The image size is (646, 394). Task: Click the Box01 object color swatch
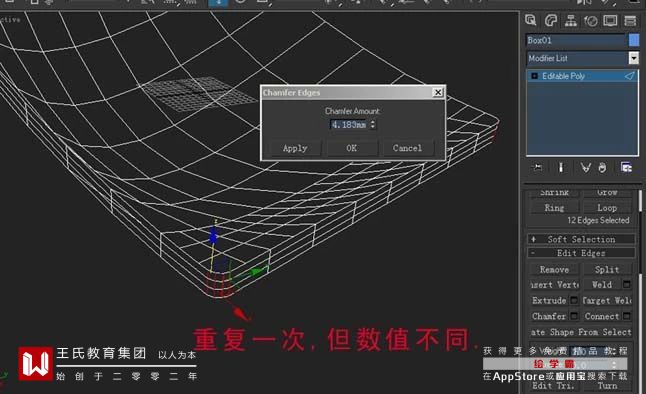point(634,40)
